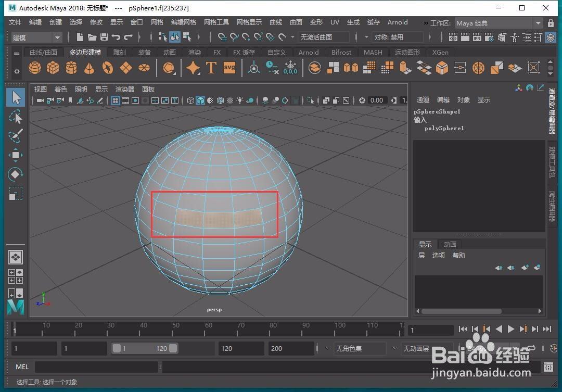Click the polygon Type text tool icon
This screenshot has width=562, height=392.
click(211, 68)
